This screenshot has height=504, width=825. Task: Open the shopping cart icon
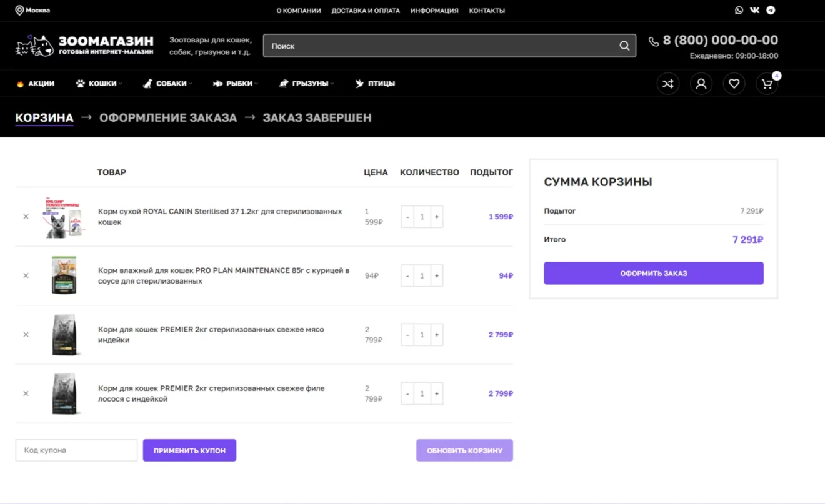pos(767,84)
